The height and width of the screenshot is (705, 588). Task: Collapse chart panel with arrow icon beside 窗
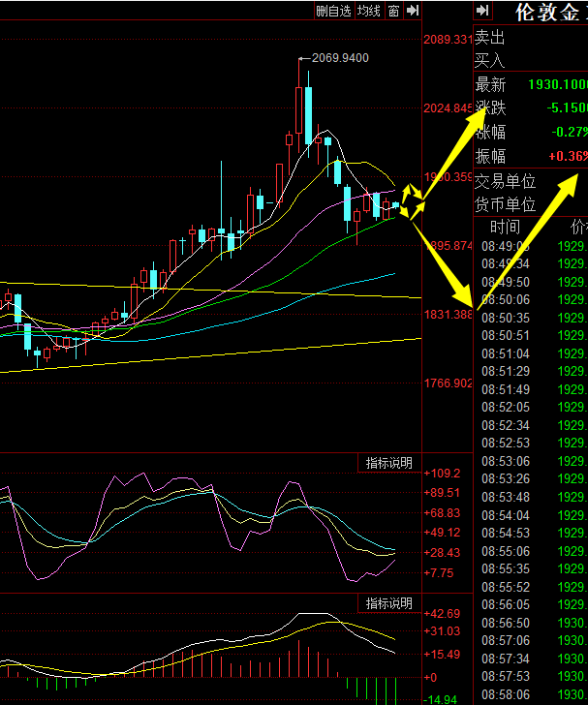pos(412,11)
